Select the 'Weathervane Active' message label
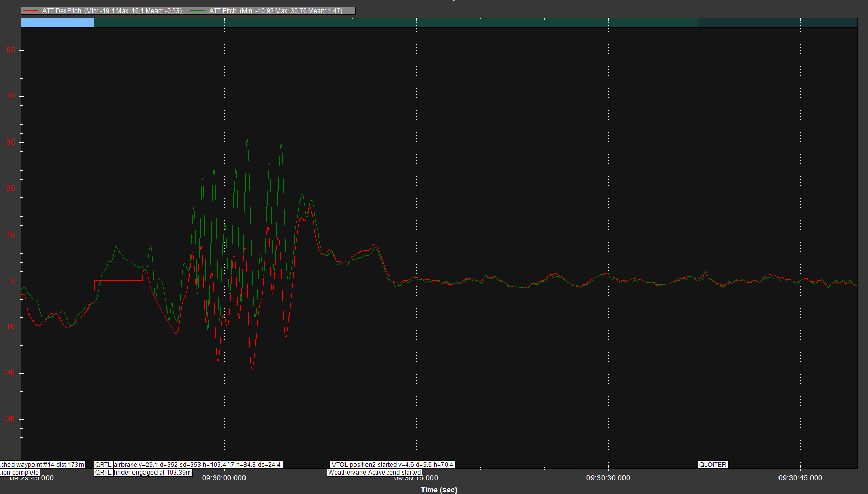This screenshot has height=494, width=868. (x=357, y=473)
